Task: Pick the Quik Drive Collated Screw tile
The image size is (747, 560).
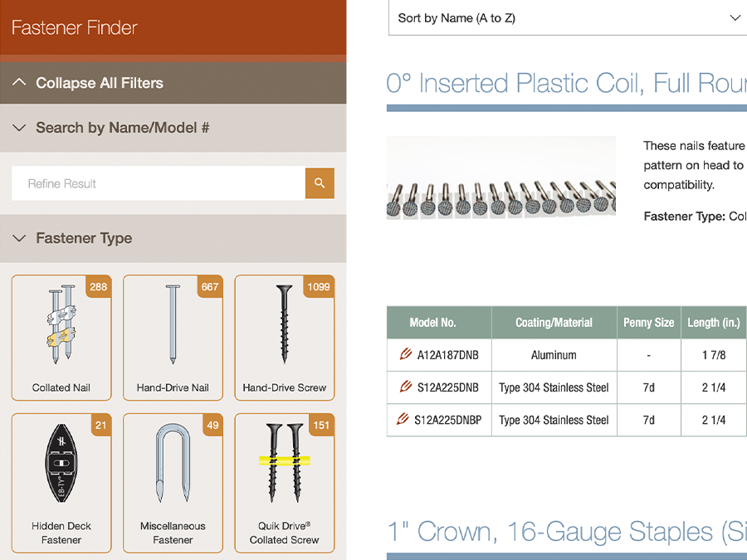Action: click(284, 483)
